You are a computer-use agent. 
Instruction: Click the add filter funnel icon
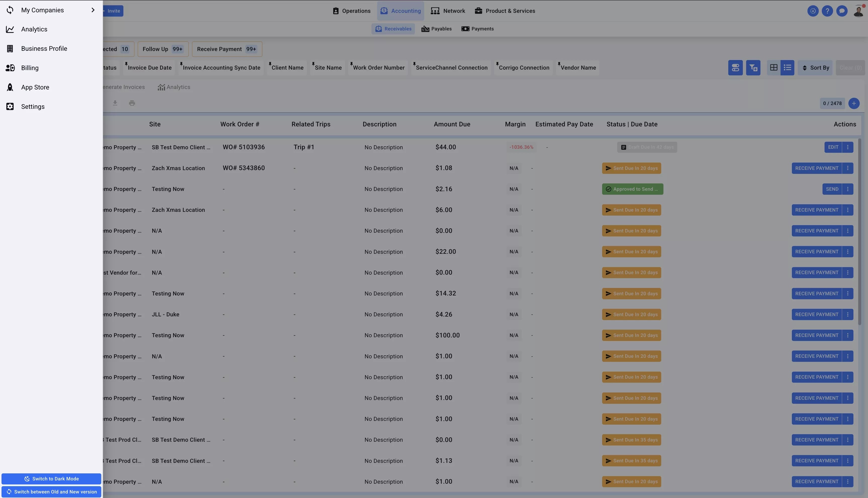click(753, 67)
